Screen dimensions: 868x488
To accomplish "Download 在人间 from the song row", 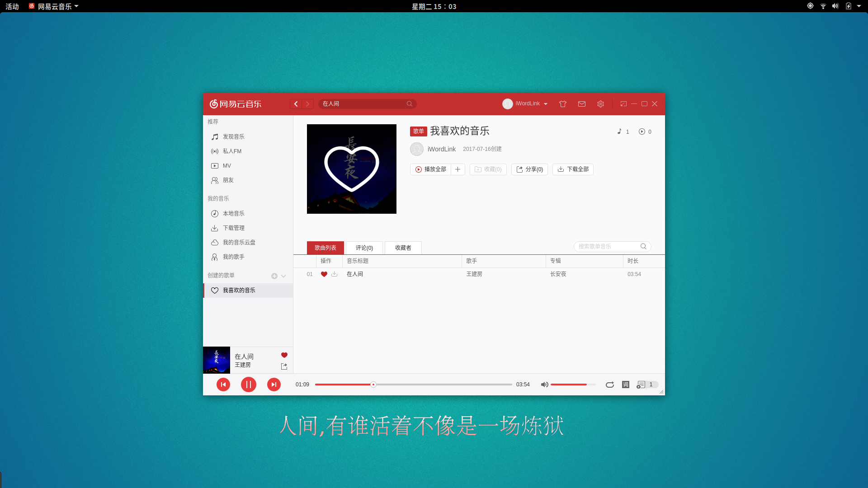I will 335,274.
